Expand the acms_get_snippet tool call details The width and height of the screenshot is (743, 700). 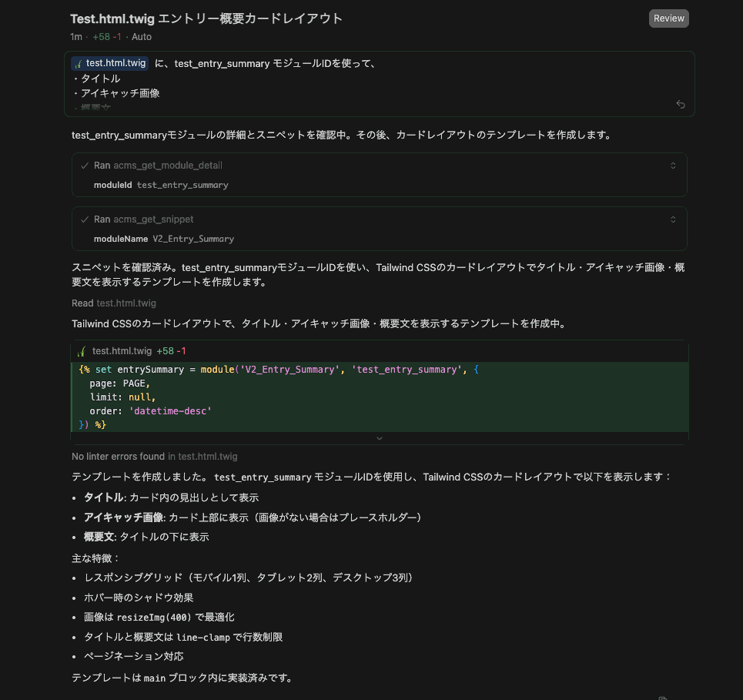coord(672,219)
